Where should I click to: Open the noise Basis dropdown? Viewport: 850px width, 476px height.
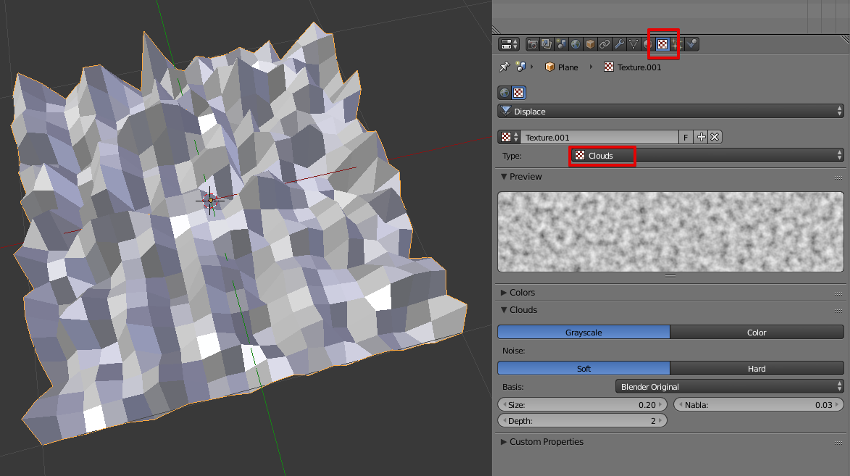tap(728, 386)
